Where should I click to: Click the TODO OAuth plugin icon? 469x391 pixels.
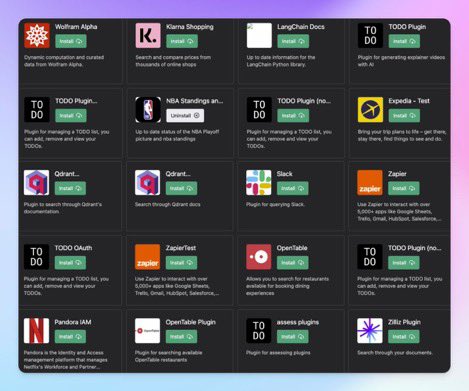point(37,257)
